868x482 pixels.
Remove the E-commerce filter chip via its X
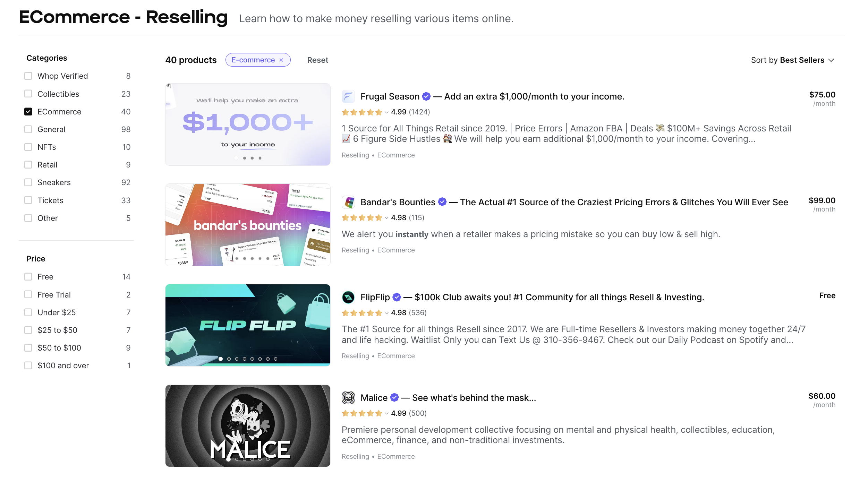pyautogui.click(x=282, y=60)
